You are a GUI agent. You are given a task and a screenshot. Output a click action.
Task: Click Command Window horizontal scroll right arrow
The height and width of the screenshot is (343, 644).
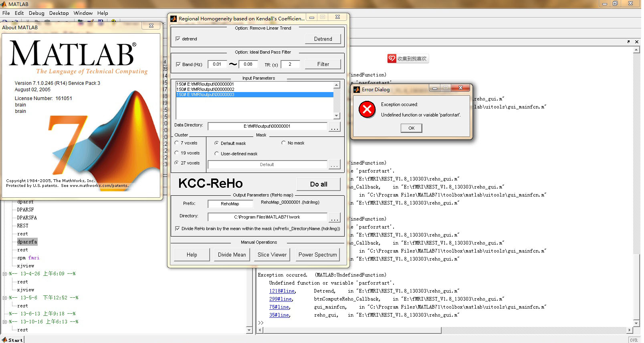[x=630, y=330]
